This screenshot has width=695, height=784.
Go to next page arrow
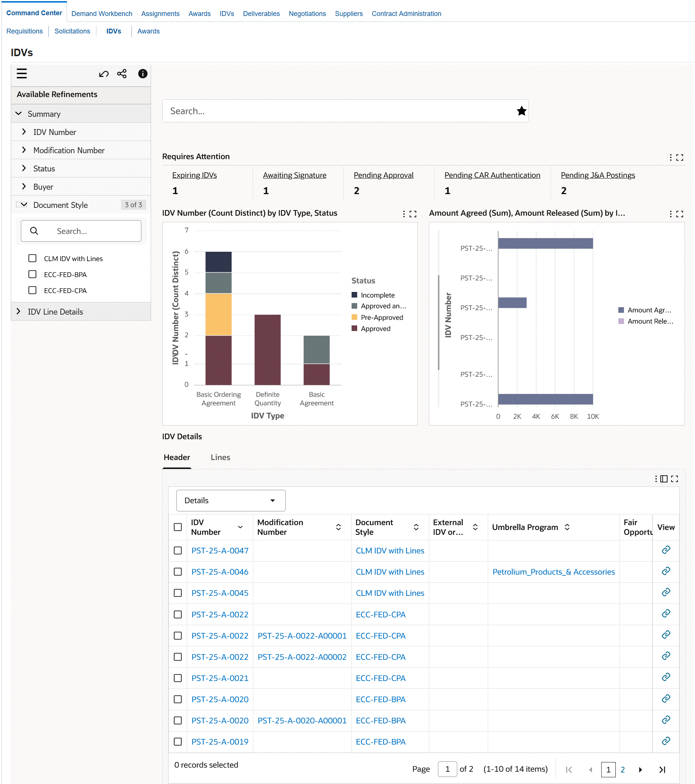click(x=640, y=769)
